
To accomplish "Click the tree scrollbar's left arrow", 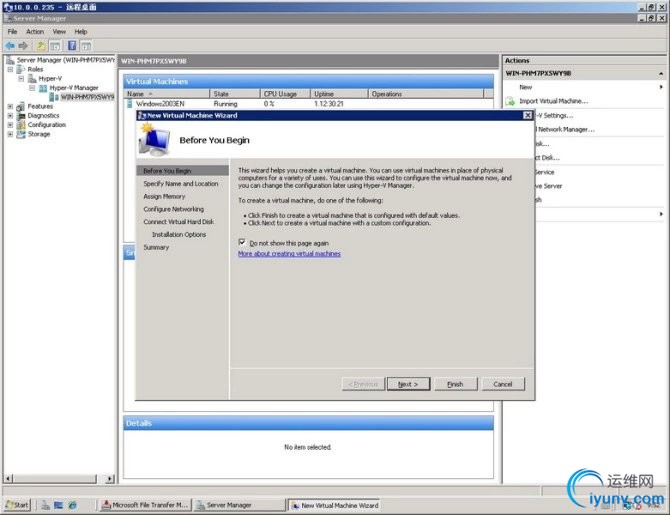I will [9, 479].
